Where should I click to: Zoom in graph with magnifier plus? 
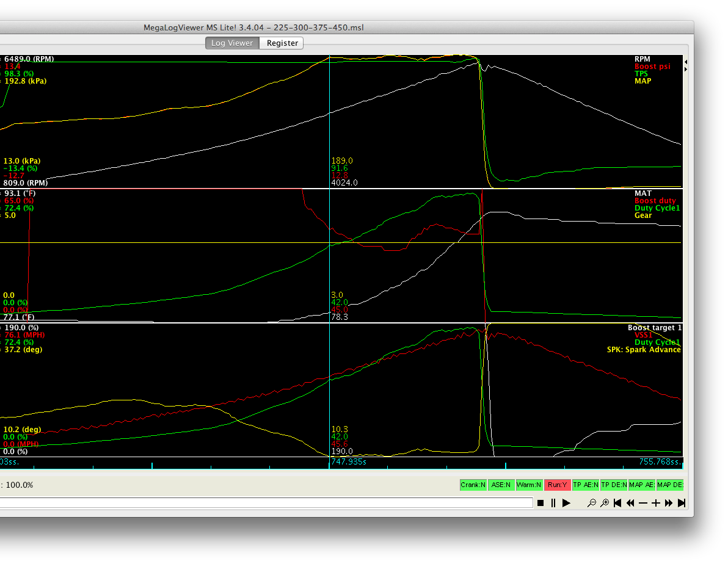[605, 503]
